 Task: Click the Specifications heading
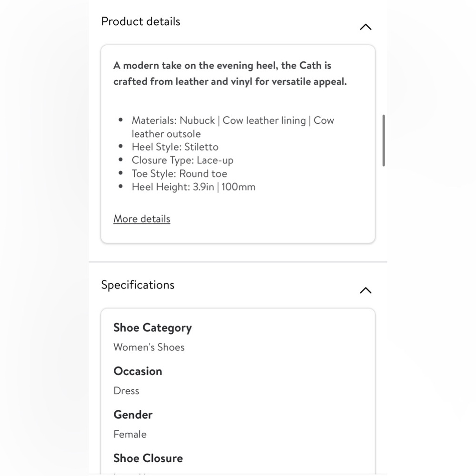click(138, 285)
